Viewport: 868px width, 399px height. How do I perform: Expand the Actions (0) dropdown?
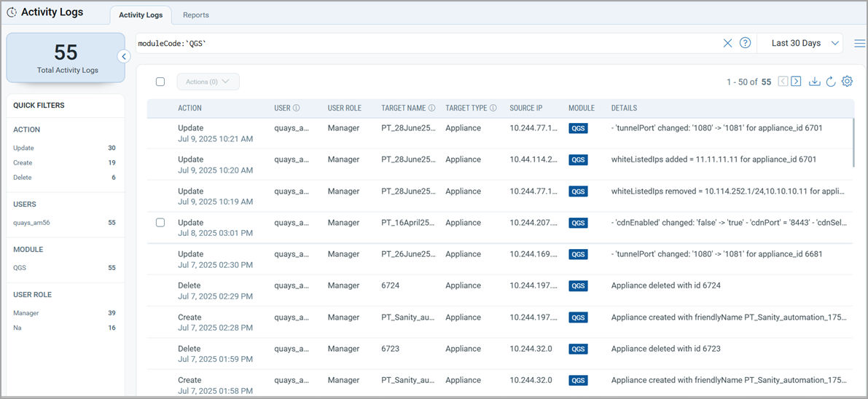208,82
